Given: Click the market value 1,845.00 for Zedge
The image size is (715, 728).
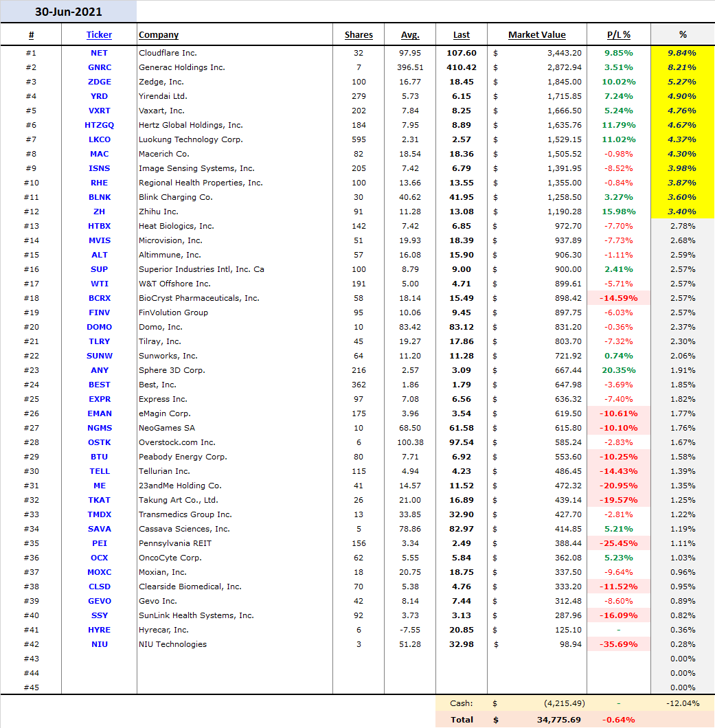Looking at the screenshot, I should (x=564, y=82).
